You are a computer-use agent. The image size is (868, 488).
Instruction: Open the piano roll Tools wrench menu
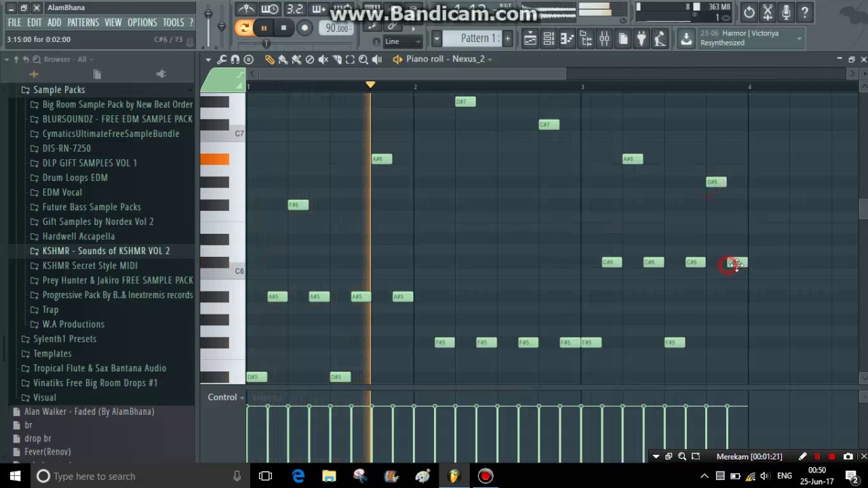pos(222,60)
